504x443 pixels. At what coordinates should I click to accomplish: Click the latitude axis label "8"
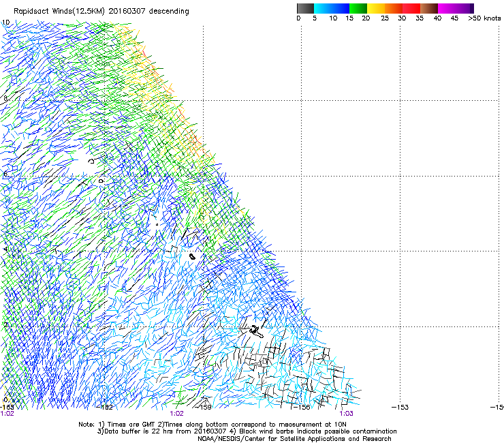5,98
